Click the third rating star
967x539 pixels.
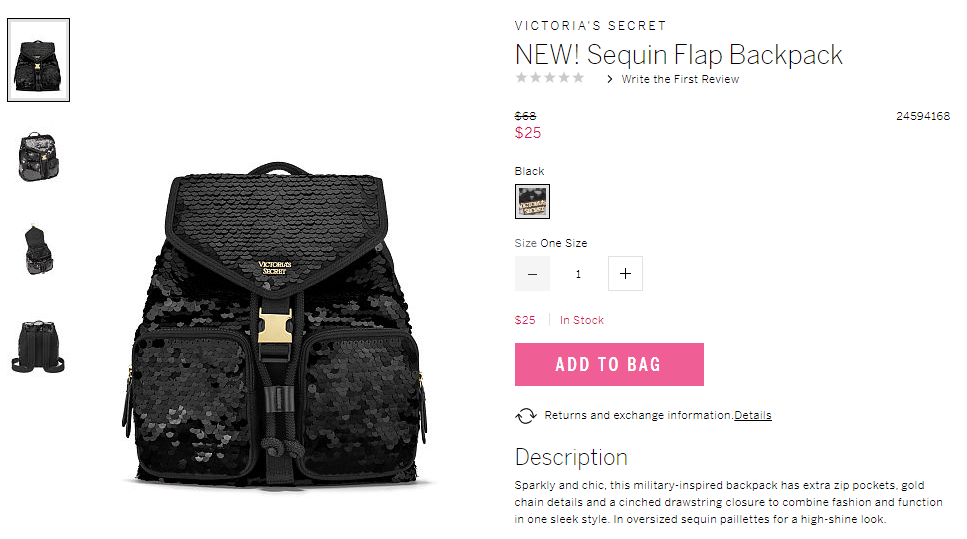[x=549, y=78]
